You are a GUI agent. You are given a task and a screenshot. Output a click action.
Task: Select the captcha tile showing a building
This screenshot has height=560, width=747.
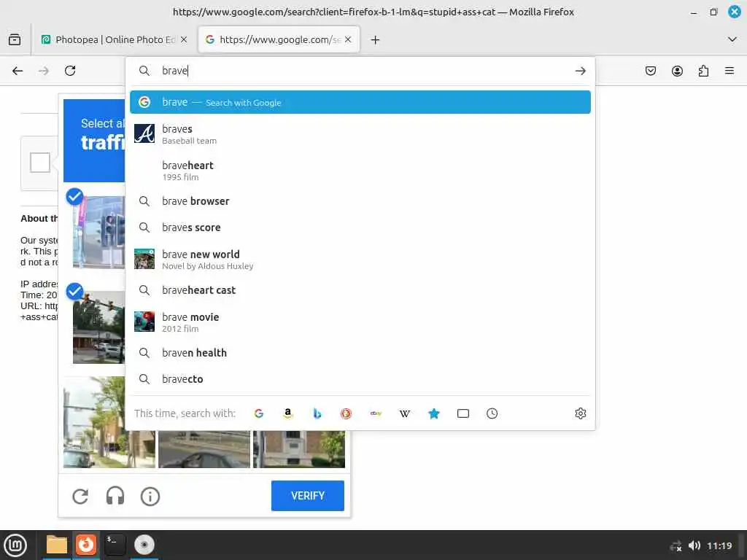[298, 449]
